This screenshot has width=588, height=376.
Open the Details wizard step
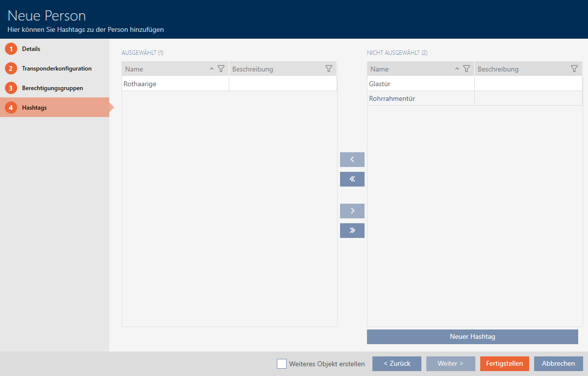tap(31, 49)
